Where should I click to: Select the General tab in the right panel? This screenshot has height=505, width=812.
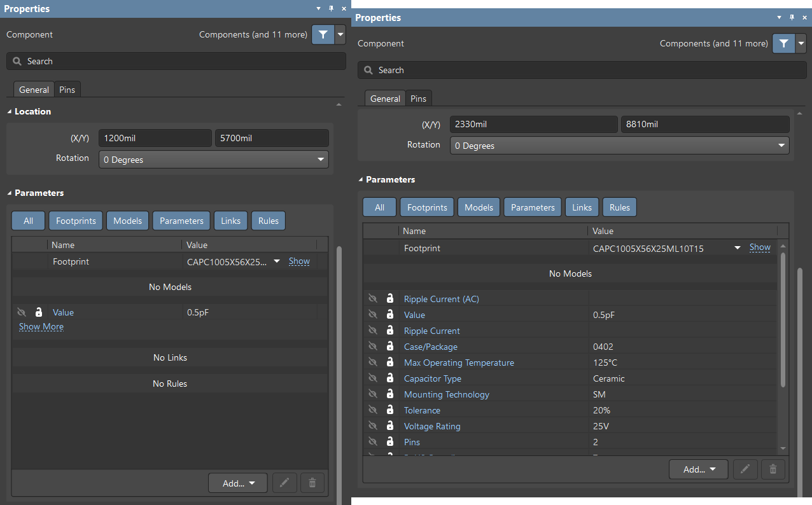point(385,99)
